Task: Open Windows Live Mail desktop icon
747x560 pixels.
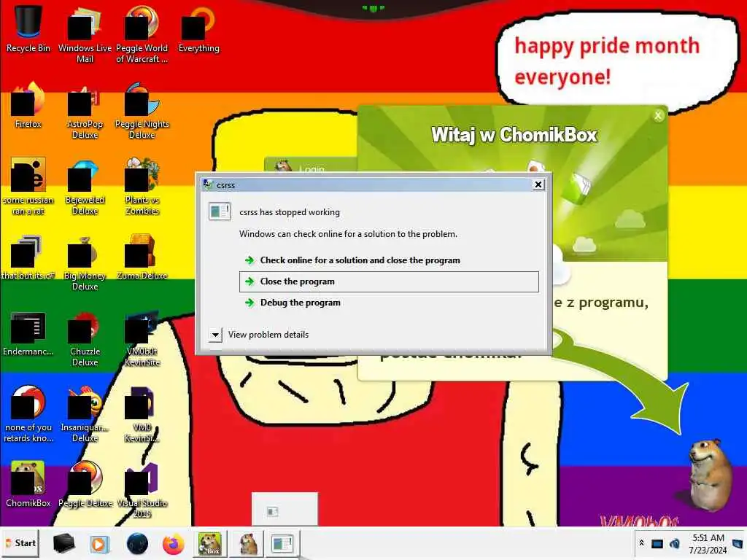Action: pos(85,34)
